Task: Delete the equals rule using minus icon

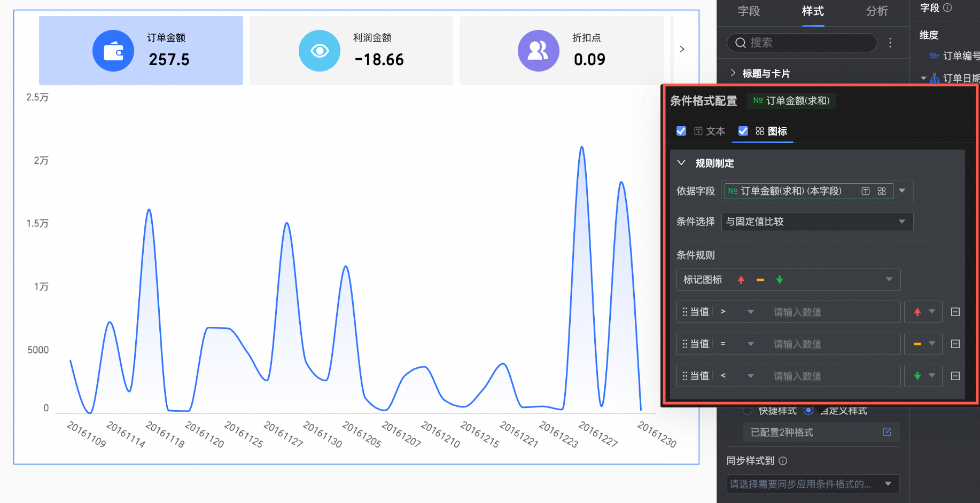Action: coord(955,344)
